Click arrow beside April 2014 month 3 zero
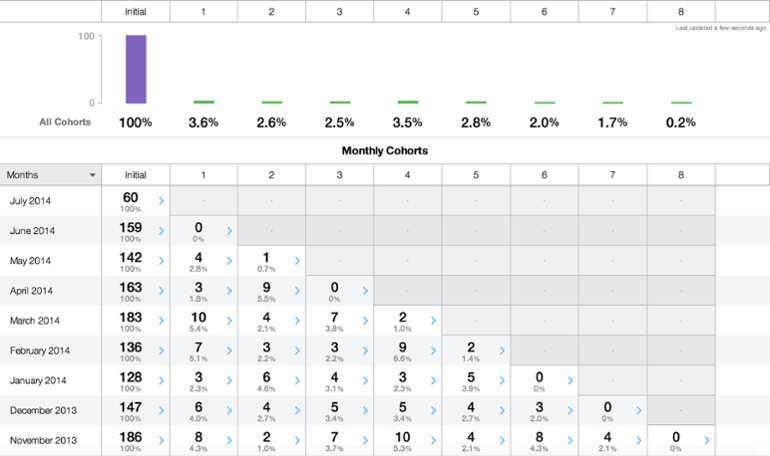Viewport: 770px width, 456px height. [365, 291]
